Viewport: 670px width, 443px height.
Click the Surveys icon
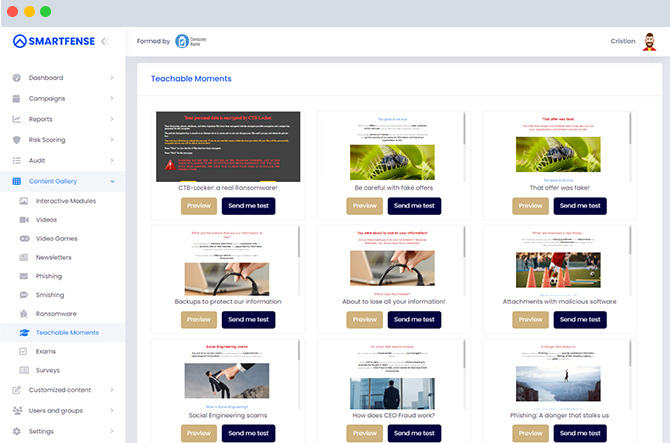click(24, 370)
